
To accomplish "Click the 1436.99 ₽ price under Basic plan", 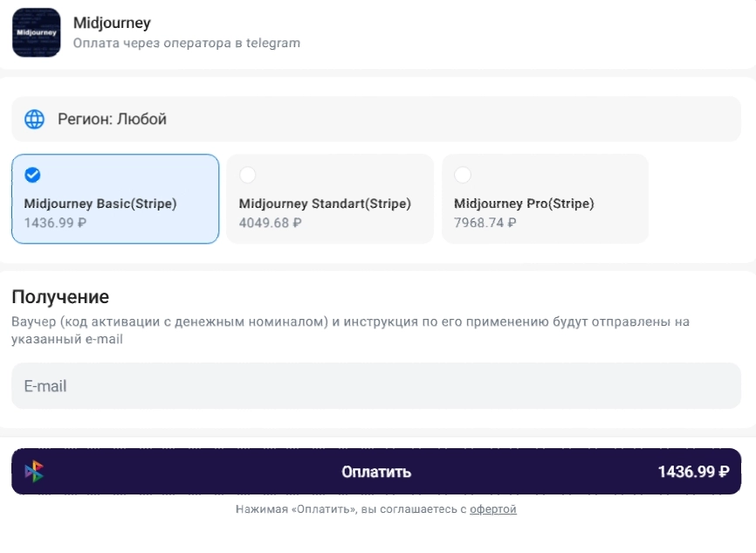I will point(56,223).
